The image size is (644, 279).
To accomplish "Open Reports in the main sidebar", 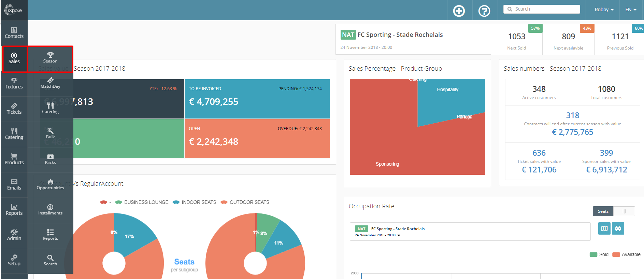I will coord(14,210).
